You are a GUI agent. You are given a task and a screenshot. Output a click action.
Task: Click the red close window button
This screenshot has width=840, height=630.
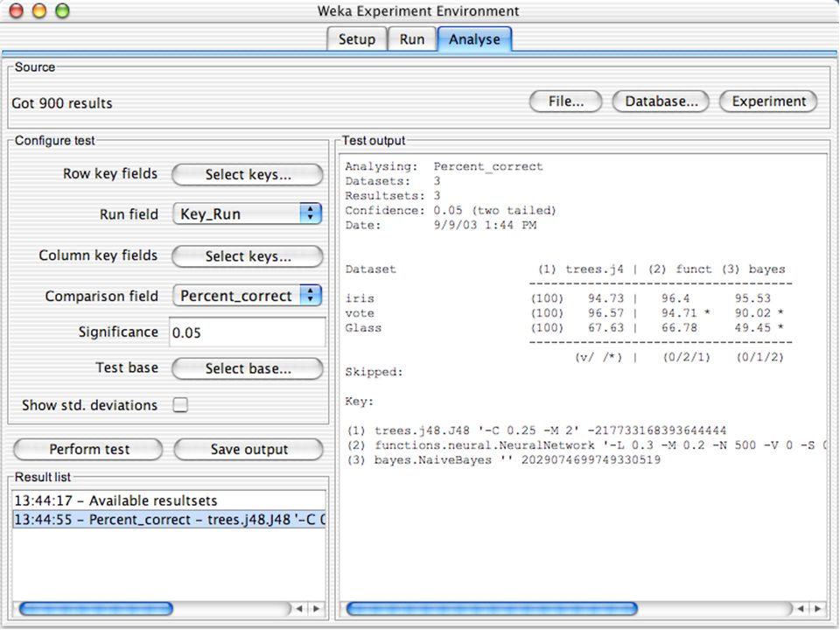[16, 10]
